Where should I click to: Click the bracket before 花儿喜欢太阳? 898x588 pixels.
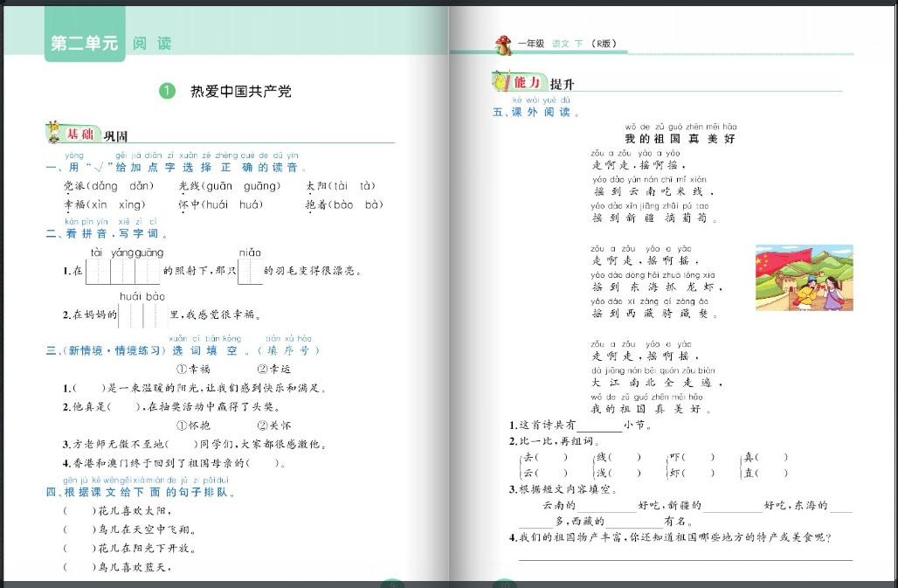[79, 511]
